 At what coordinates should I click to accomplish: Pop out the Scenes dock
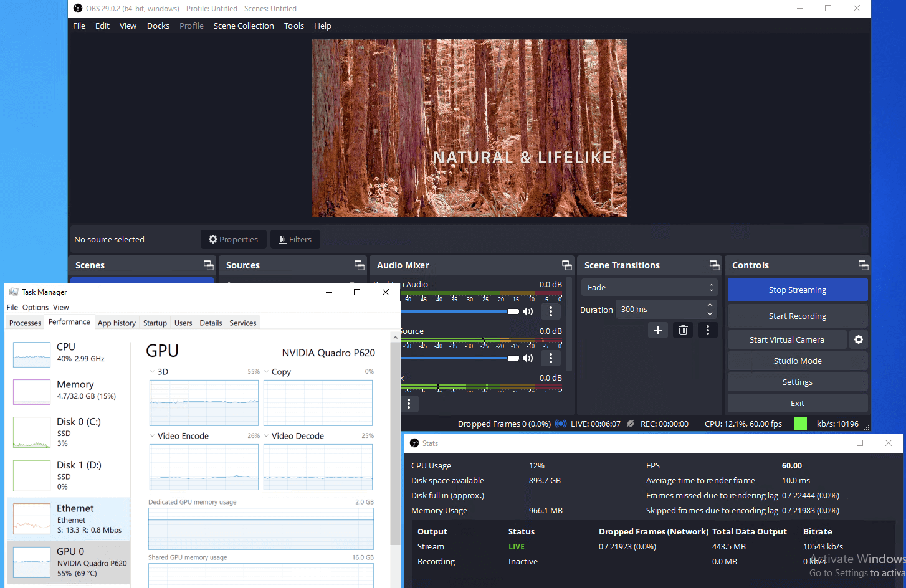coord(208,265)
